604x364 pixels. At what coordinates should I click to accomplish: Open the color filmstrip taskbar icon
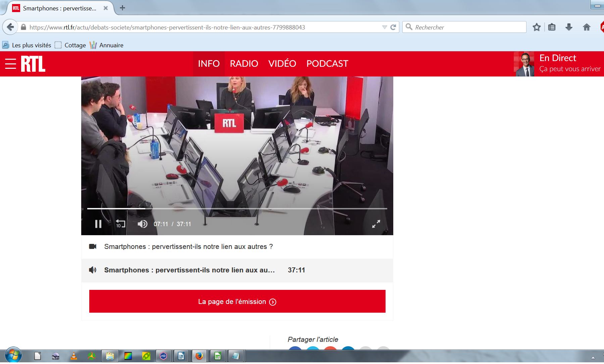coord(128,356)
